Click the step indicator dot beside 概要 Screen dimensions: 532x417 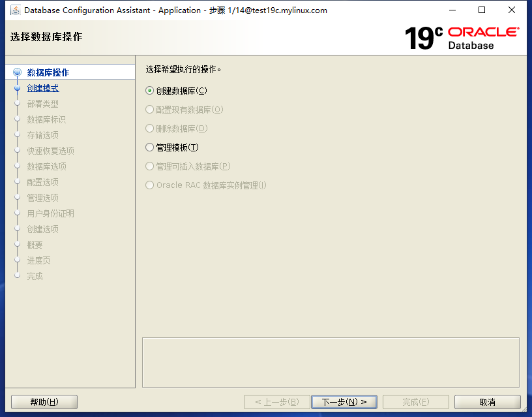(18, 245)
